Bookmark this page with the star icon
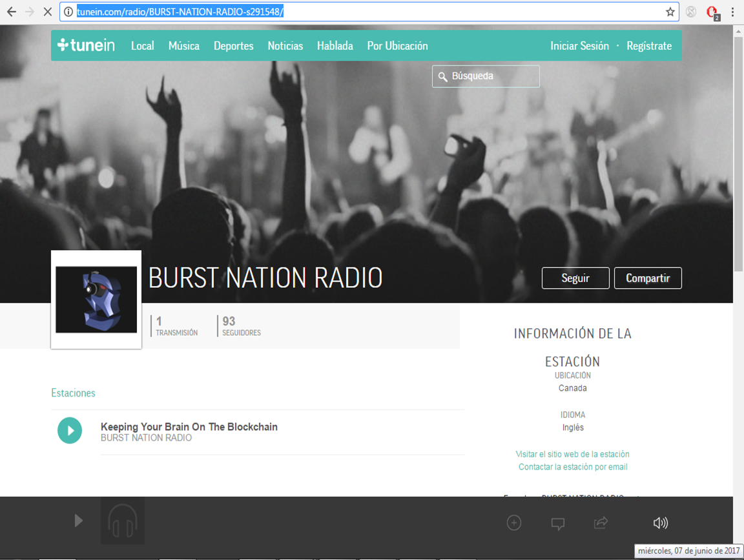 [670, 12]
